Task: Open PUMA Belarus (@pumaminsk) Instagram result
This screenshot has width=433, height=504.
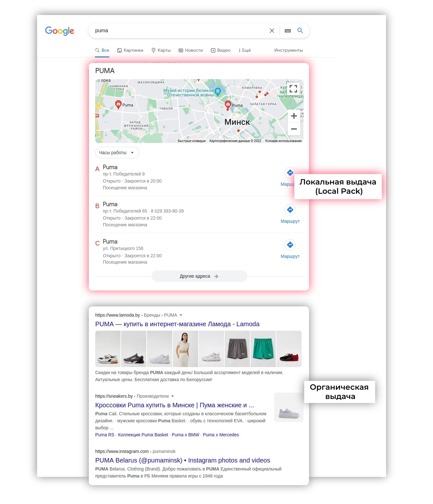Action: (183, 460)
